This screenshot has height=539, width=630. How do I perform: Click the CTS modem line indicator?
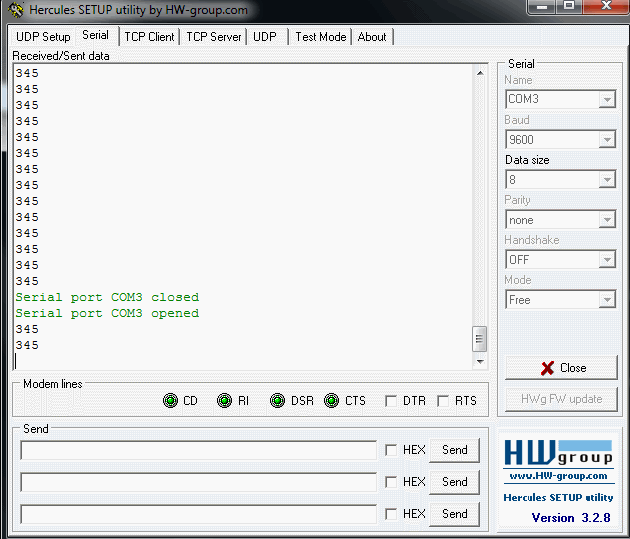pyautogui.click(x=331, y=400)
